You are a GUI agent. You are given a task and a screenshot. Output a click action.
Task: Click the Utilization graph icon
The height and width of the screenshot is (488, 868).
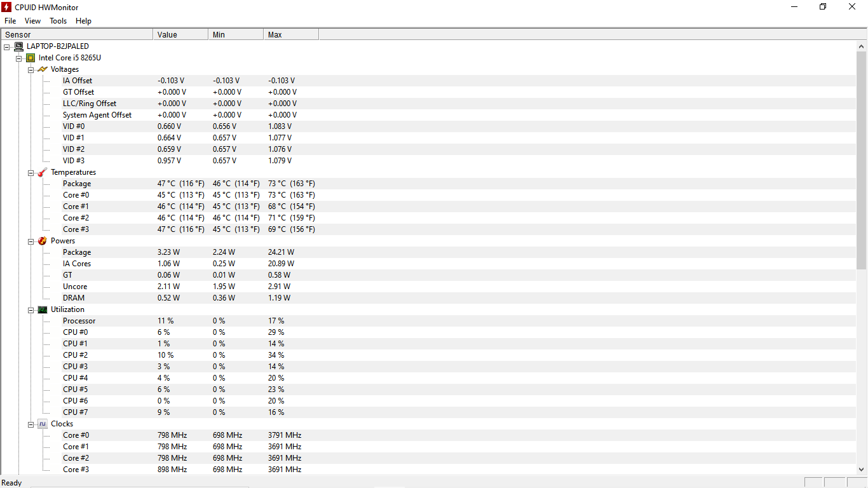(x=43, y=309)
